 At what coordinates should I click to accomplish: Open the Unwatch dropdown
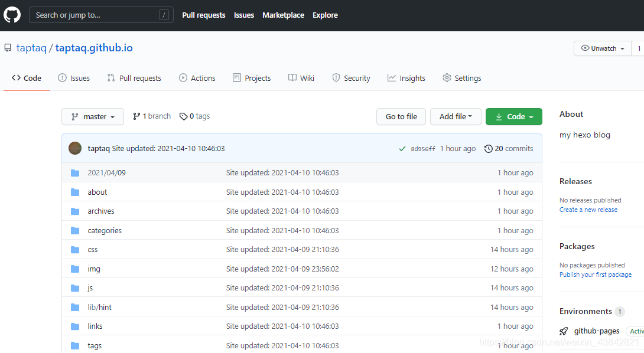[x=603, y=48]
